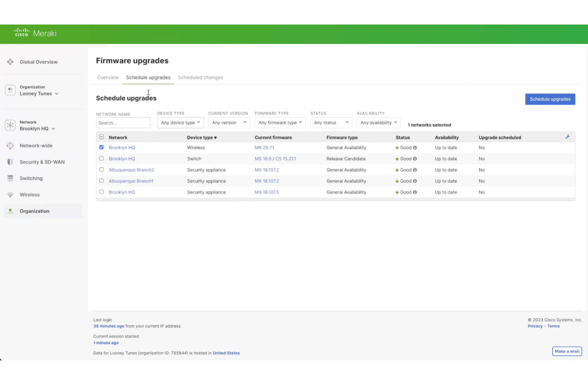Uncheck Brooklyn HQ Wireless row checkbox
The height and width of the screenshot is (392, 588).
[101, 147]
